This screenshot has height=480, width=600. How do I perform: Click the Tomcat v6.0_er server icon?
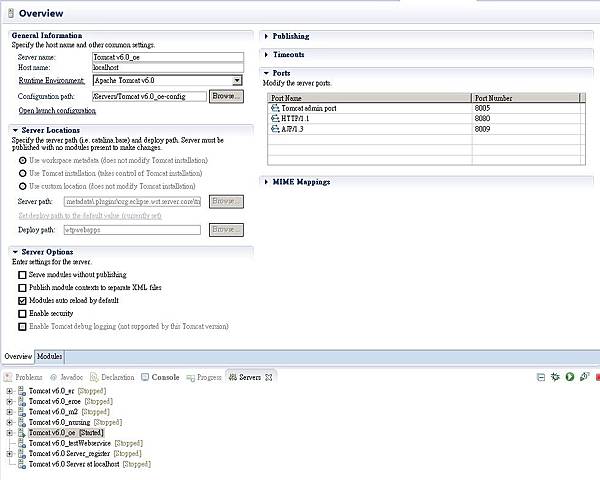[x=22, y=391]
